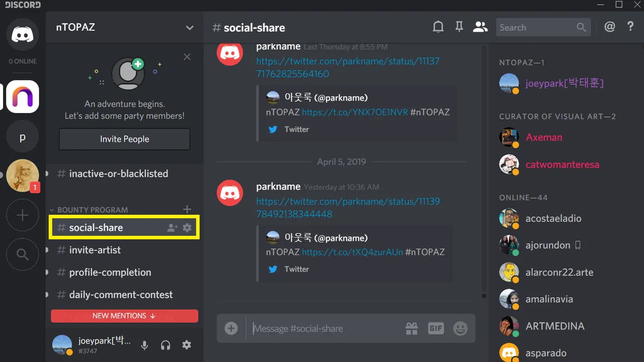
Task: Toggle the member list
Action: coord(480,27)
